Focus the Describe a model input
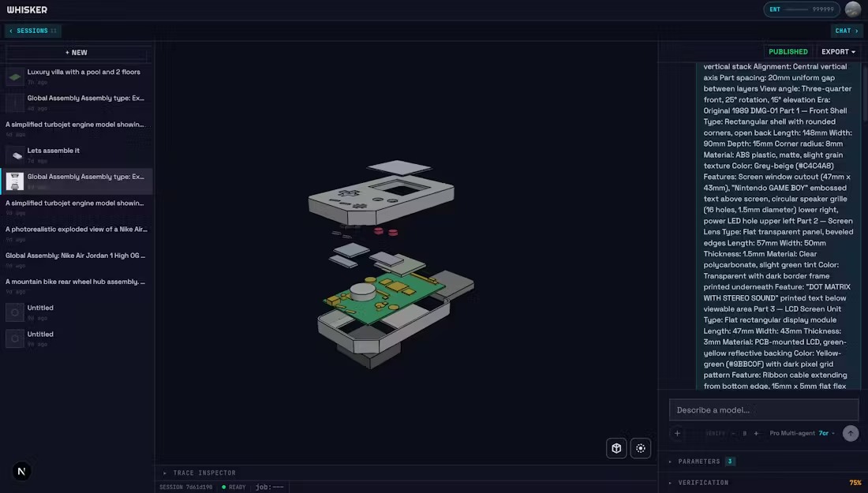The image size is (868, 493). point(763,410)
